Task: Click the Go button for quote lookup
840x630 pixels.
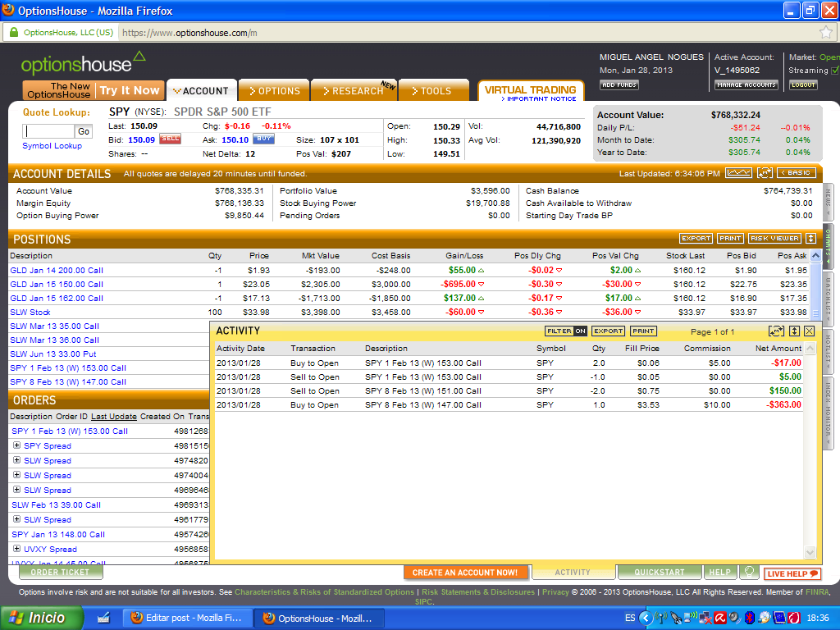Action: coord(84,131)
